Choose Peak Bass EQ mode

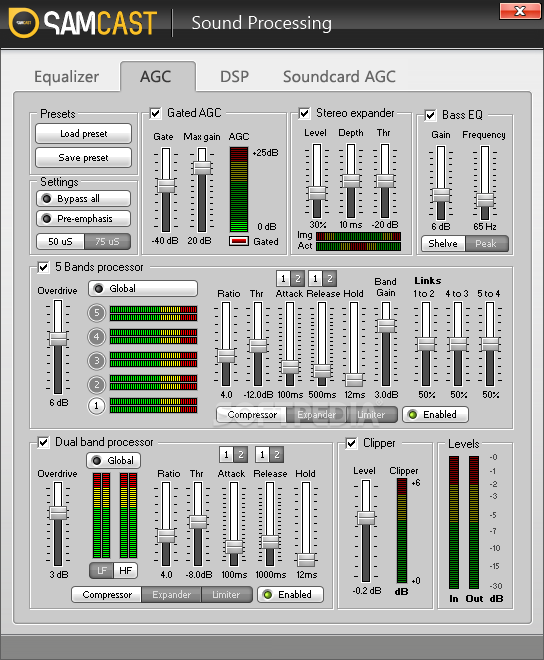pyautogui.click(x=486, y=244)
